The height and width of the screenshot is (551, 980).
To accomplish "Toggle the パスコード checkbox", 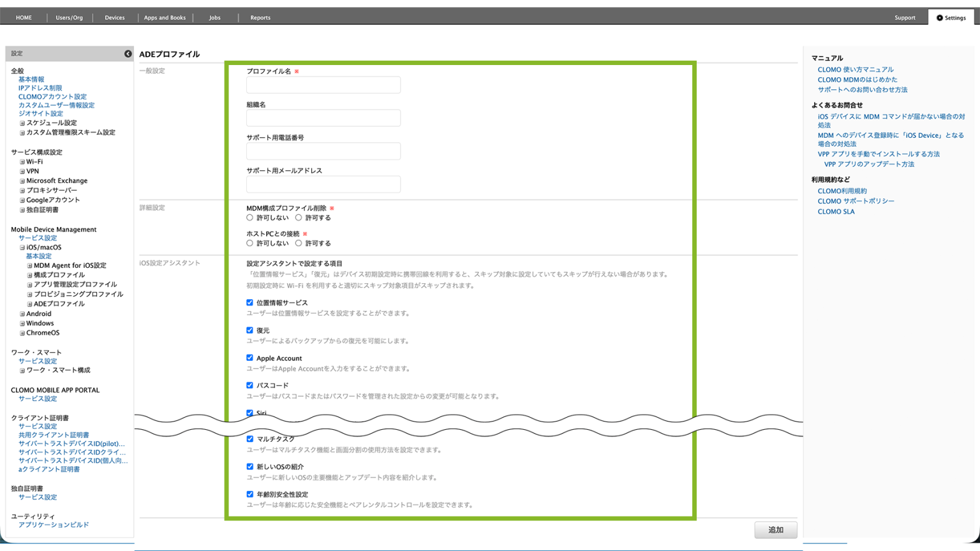I will [249, 385].
